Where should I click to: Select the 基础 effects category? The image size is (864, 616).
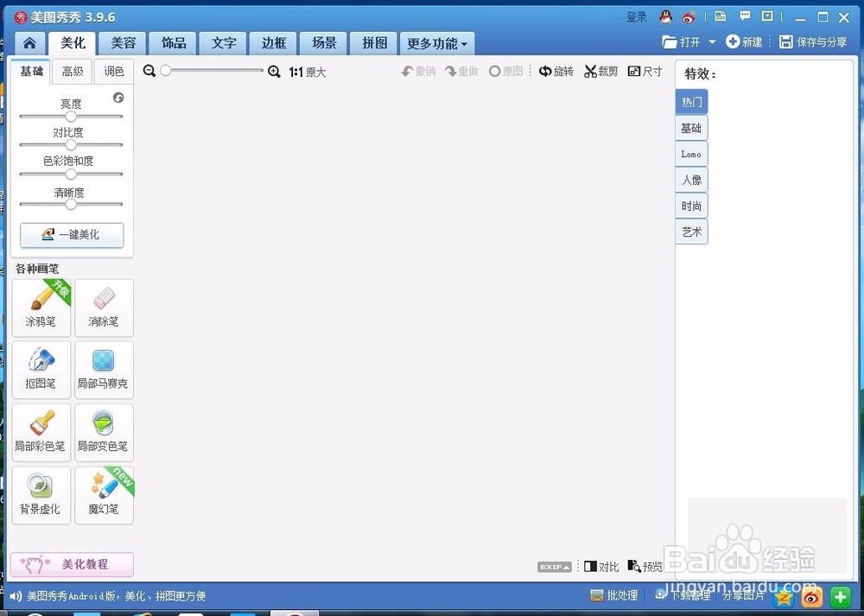coord(691,129)
